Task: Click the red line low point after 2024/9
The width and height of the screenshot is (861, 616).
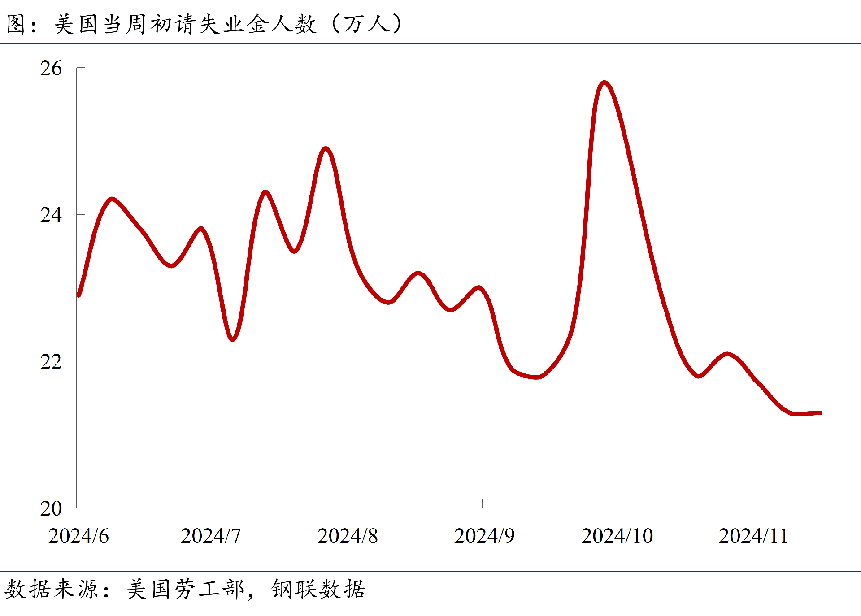Action: point(536,377)
